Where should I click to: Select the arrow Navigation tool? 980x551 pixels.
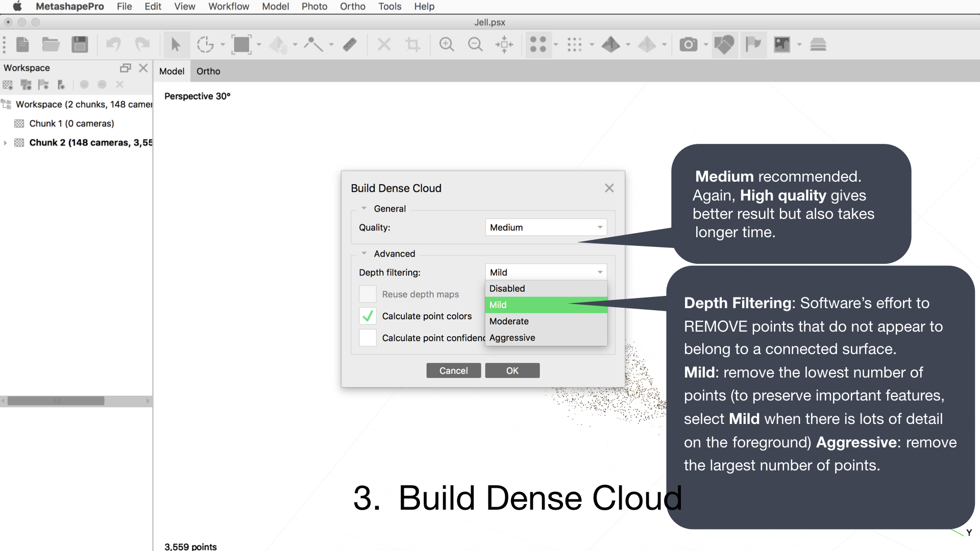176,45
